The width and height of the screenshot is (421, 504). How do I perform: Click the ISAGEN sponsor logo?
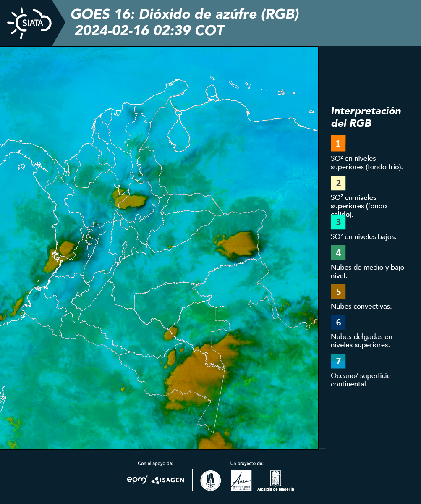click(x=167, y=480)
